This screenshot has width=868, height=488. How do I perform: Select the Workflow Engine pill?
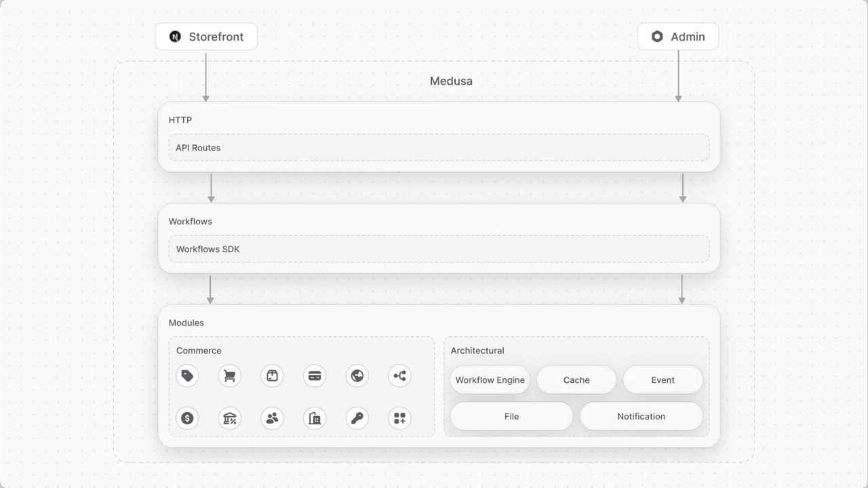coord(490,380)
